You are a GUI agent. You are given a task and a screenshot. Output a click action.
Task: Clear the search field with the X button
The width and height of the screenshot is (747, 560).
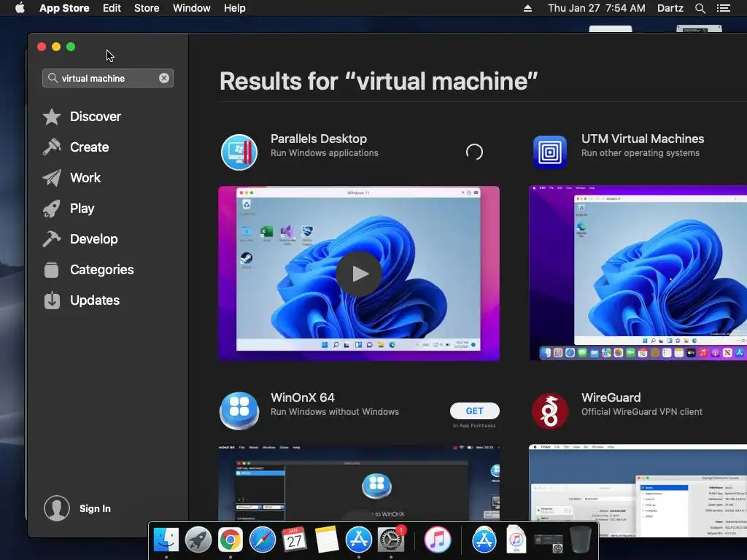pos(164,78)
